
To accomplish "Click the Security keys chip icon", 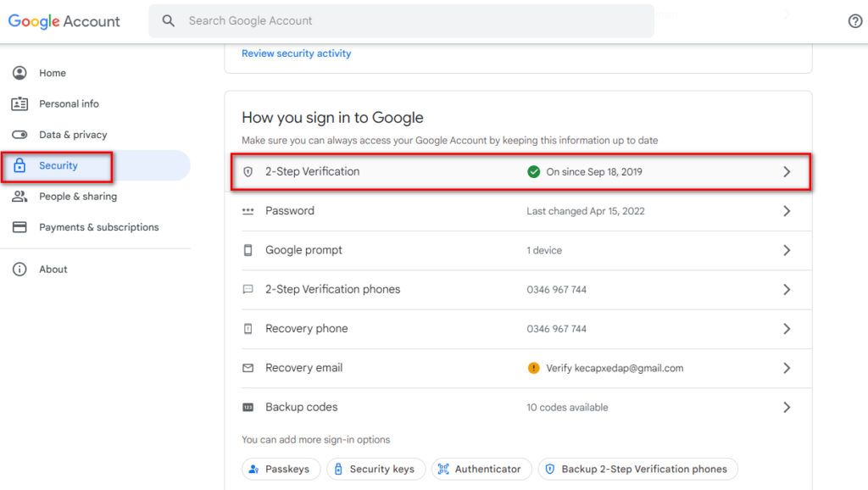I will pos(338,469).
